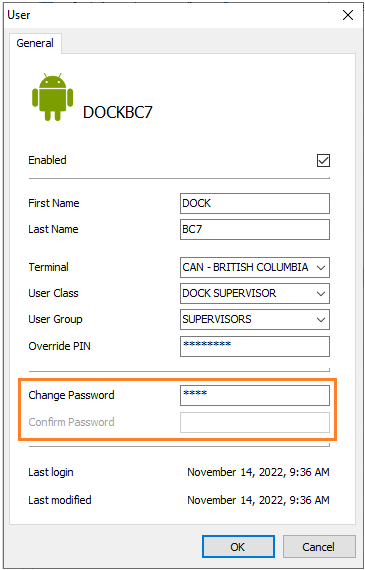The height and width of the screenshot is (570, 365).
Task: Click the CAN - BRITISH COLUMBIA terminal value
Action: pyautogui.click(x=245, y=268)
